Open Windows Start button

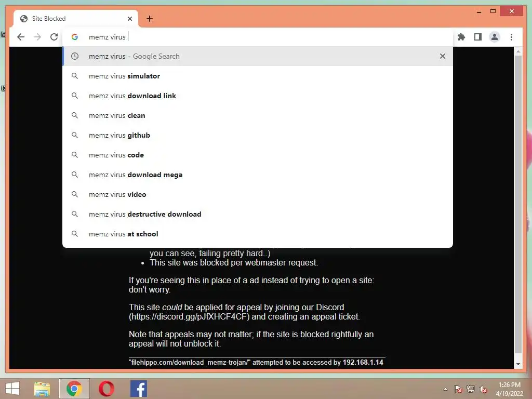tap(12, 389)
